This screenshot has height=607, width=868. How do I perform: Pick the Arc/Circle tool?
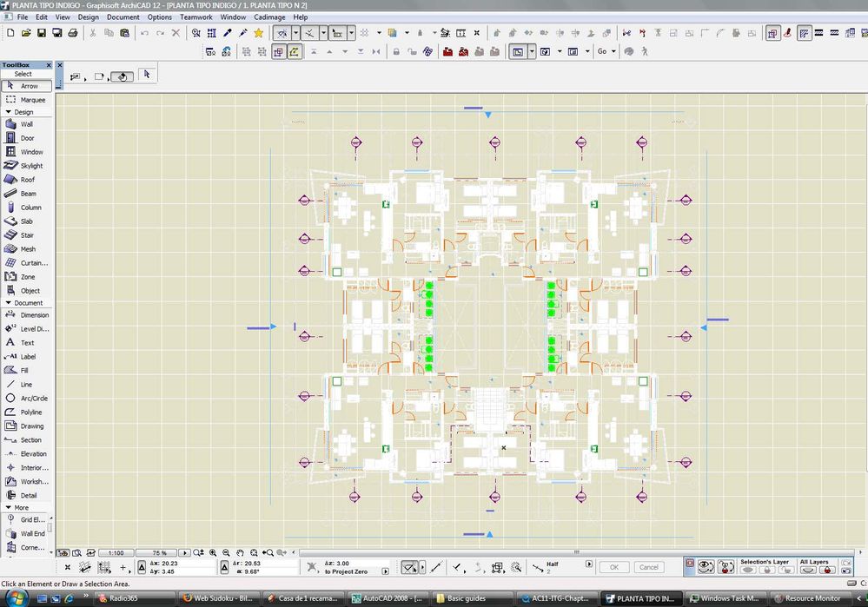pyautogui.click(x=33, y=399)
